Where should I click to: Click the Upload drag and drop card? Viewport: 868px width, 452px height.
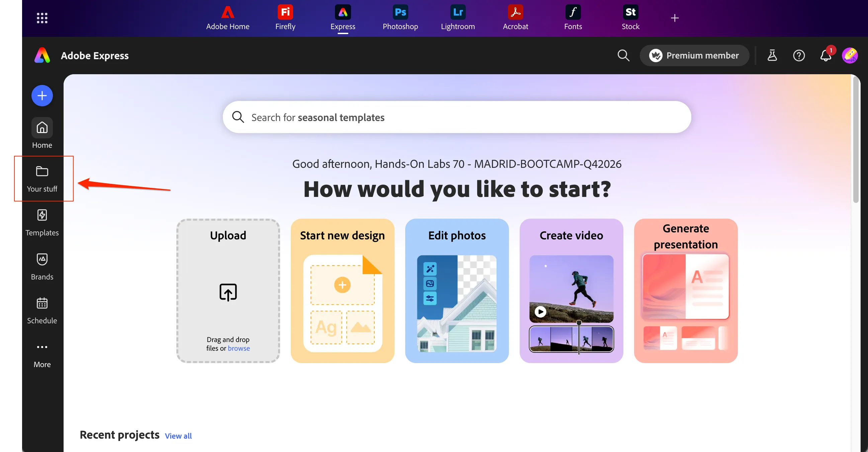click(x=228, y=291)
